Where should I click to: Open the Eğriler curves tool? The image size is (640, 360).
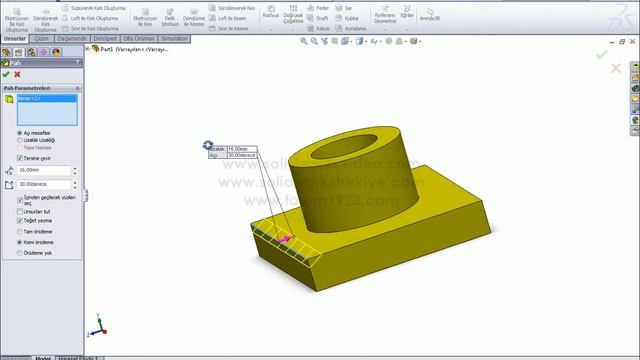pyautogui.click(x=407, y=12)
